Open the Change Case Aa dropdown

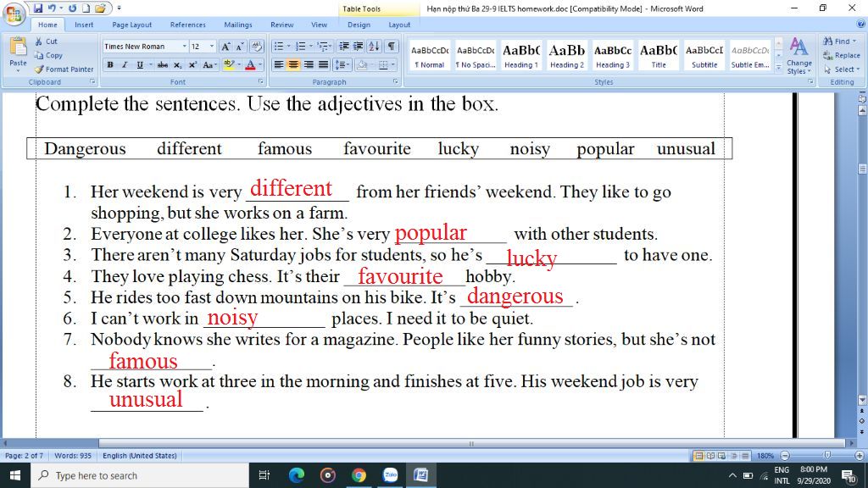[x=209, y=64]
